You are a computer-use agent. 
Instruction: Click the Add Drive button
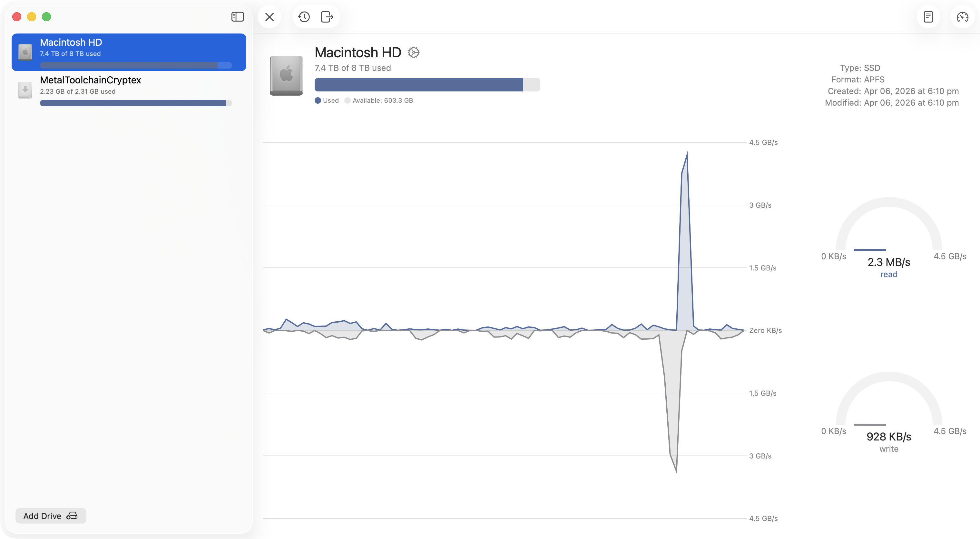51,516
